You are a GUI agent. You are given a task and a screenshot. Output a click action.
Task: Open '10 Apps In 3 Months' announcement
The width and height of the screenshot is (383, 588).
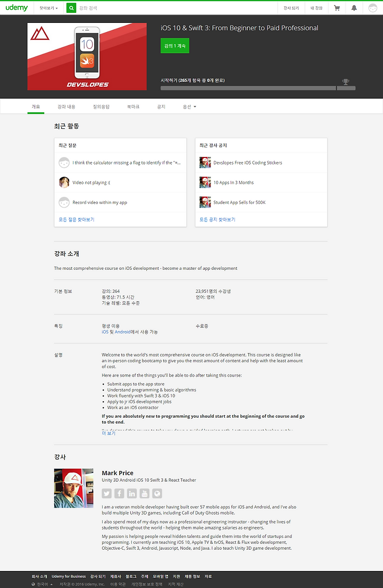point(234,183)
